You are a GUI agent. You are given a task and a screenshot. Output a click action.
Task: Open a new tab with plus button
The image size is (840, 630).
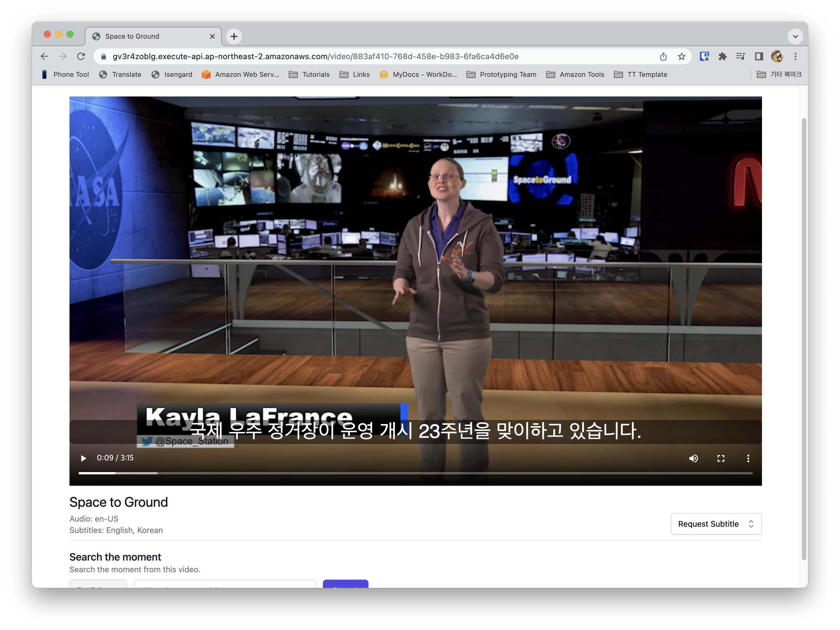tap(234, 36)
